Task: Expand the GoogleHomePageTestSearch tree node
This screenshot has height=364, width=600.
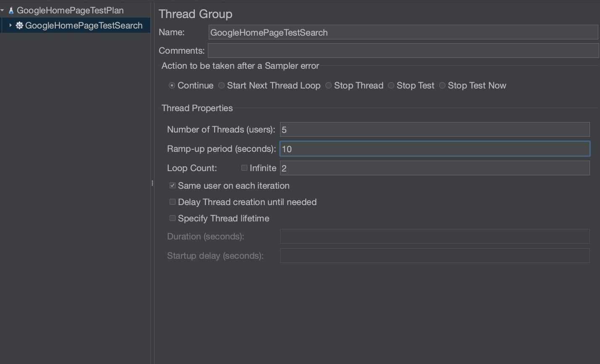Action: pos(10,26)
